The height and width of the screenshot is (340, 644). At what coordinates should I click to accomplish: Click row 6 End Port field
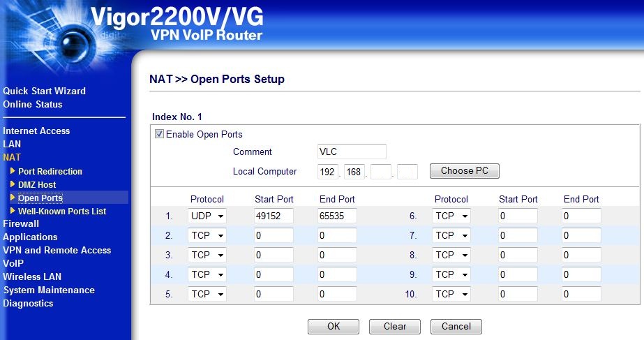[582, 216]
